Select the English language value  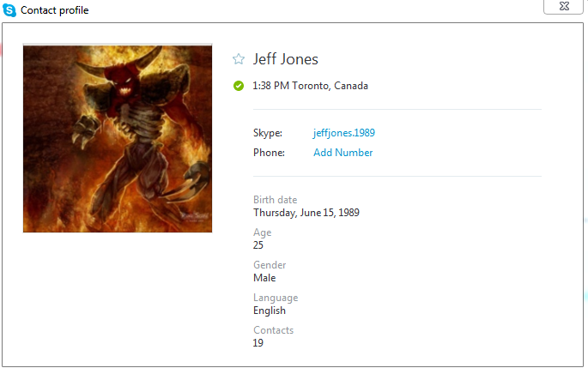point(270,311)
